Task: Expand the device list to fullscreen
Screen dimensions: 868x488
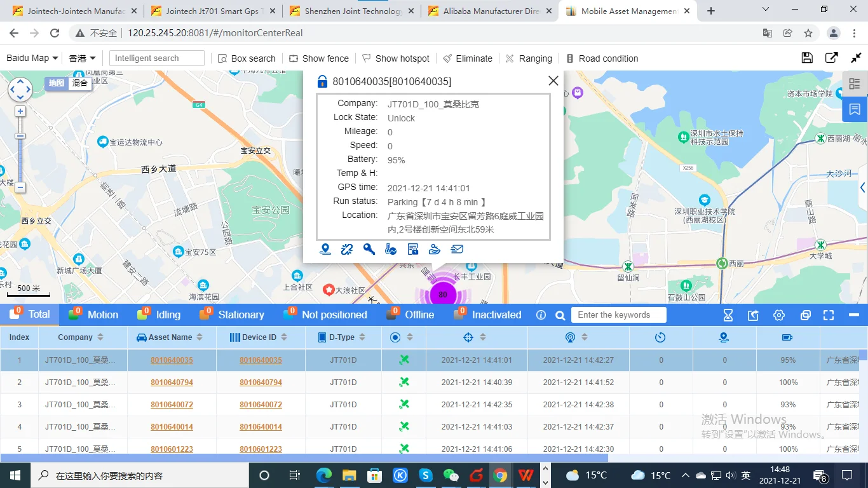Action: click(x=829, y=315)
